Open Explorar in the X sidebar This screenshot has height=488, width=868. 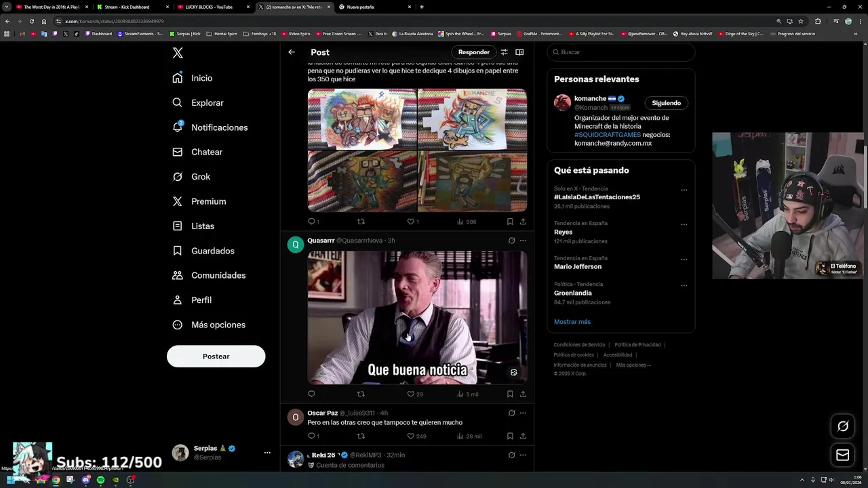[198, 103]
